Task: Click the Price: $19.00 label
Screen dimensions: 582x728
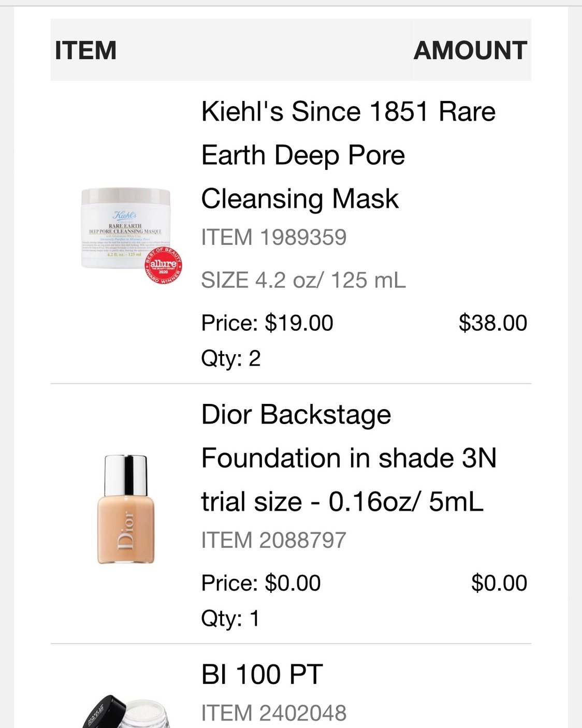Action: 267,323
